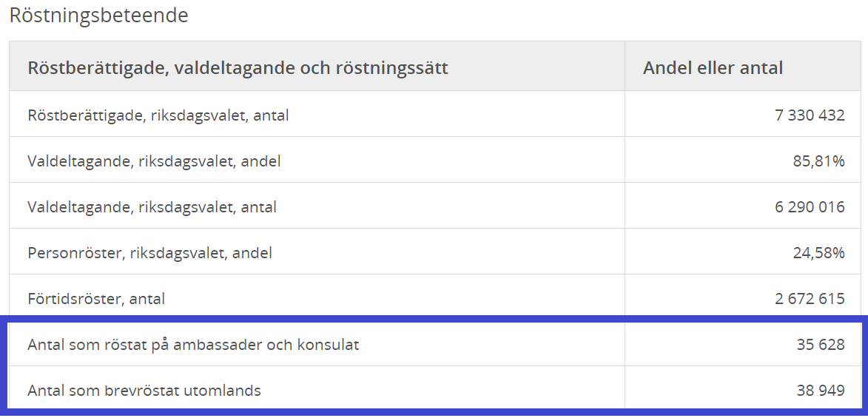Select the row Valdeltagande, riksdagsvalet, andel
The height and width of the screenshot is (418, 868).
435,160
